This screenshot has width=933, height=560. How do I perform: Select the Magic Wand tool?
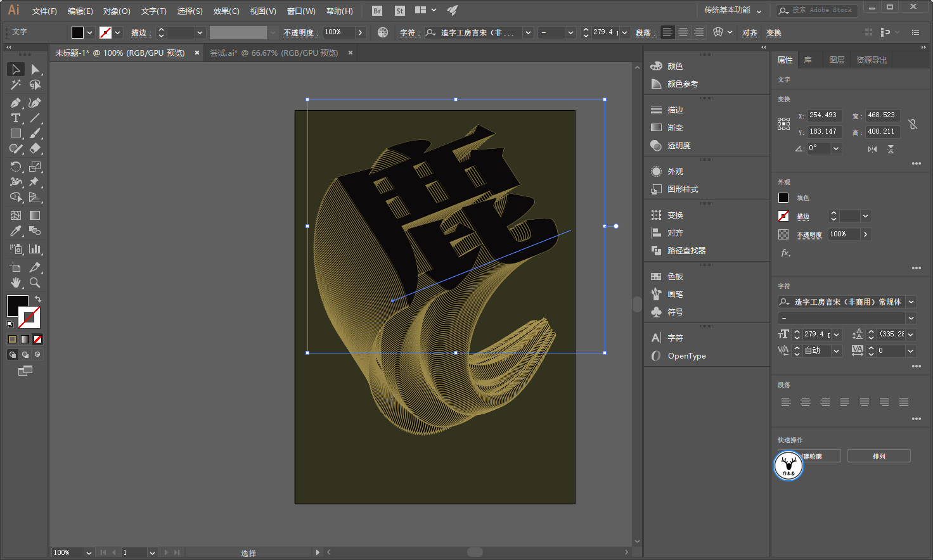(x=16, y=84)
